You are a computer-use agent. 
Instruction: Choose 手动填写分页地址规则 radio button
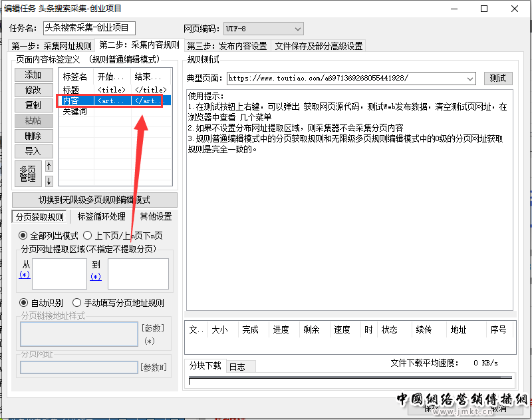(x=76, y=303)
